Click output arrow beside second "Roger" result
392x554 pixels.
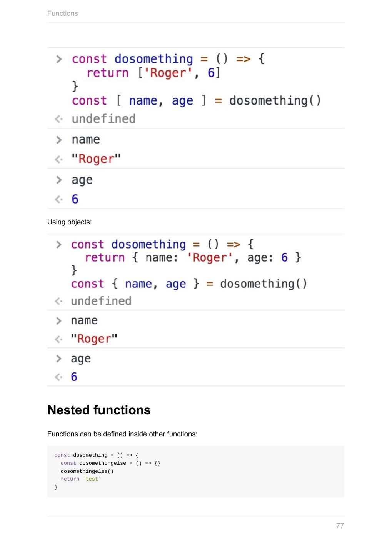[x=59, y=339]
